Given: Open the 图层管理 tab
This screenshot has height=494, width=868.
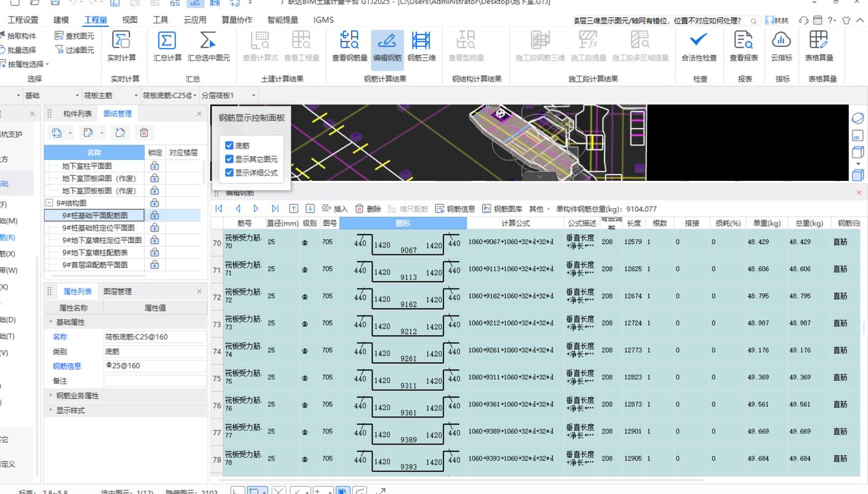Looking at the screenshot, I should (117, 291).
